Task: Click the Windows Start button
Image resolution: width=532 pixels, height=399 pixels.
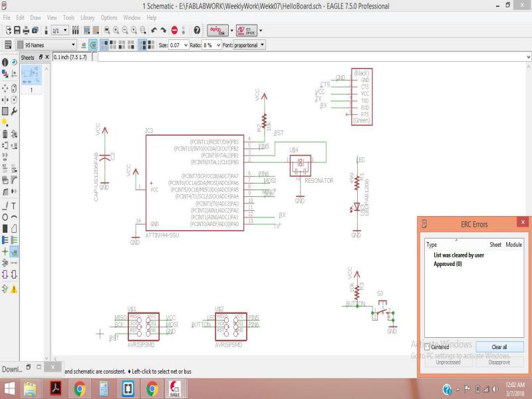Action: click(9, 389)
